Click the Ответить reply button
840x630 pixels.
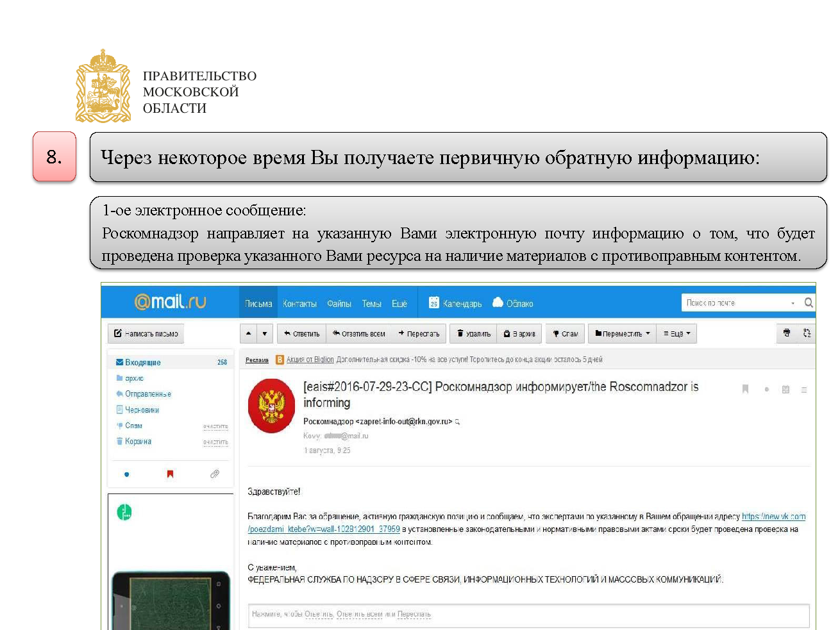301,333
